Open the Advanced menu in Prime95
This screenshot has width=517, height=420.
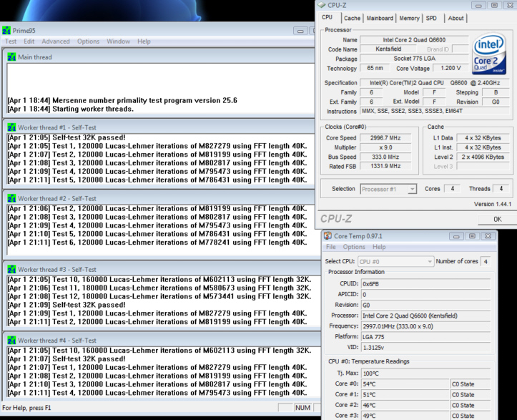pos(56,41)
